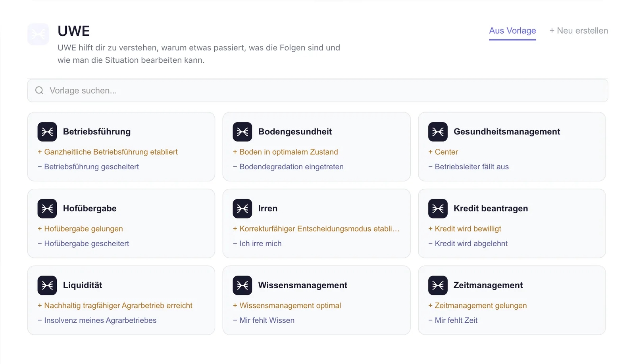Click the Kredit beantragen template icon
Viewport: 635px width, 364px height.
438,209
